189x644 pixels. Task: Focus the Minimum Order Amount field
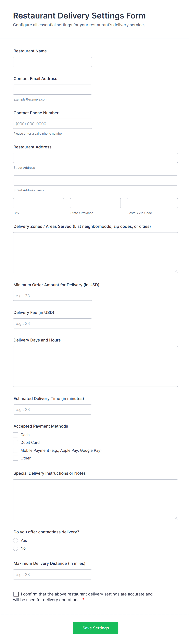pyautogui.click(x=52, y=296)
